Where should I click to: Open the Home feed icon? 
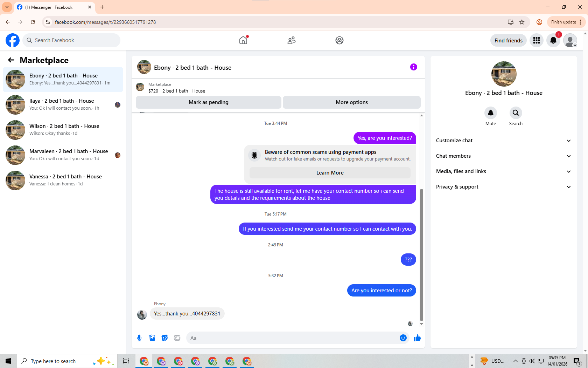243,40
